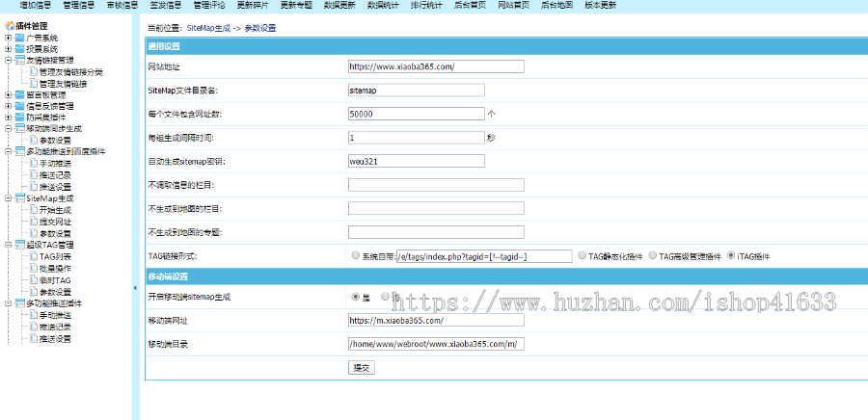Click the 超级TAG管理 folder icon
868x420 pixels.
20,245
